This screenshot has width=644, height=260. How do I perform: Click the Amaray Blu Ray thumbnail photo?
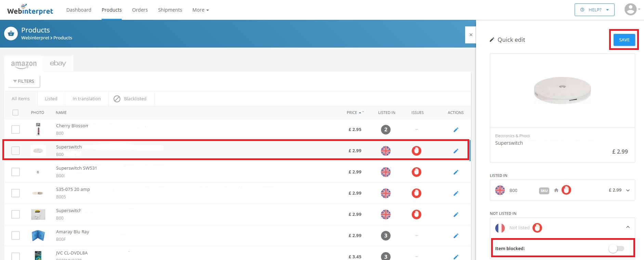coord(38,236)
